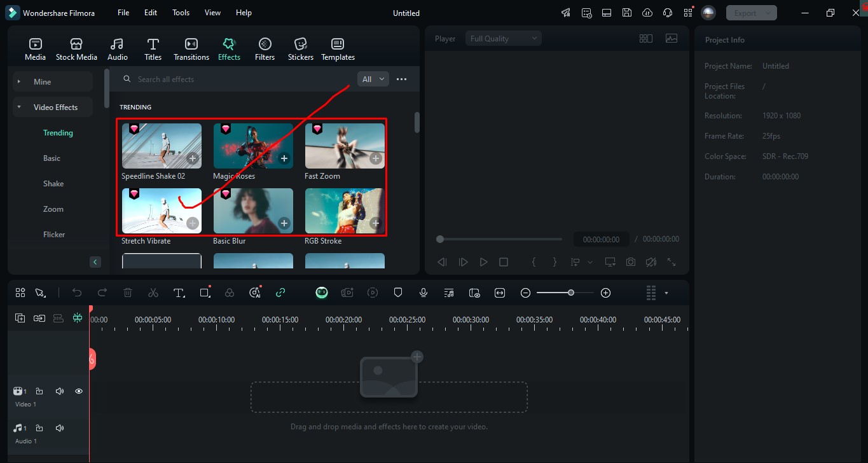Open the Stickers panel
This screenshot has height=463, width=868.
[x=300, y=50]
